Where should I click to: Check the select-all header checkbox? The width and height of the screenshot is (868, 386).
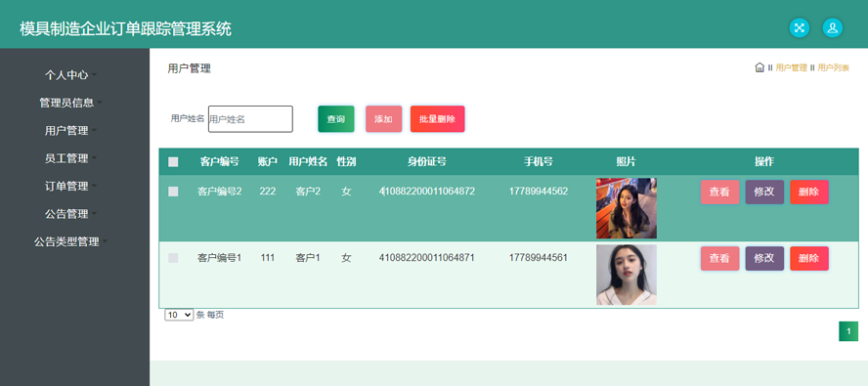pyautogui.click(x=173, y=161)
